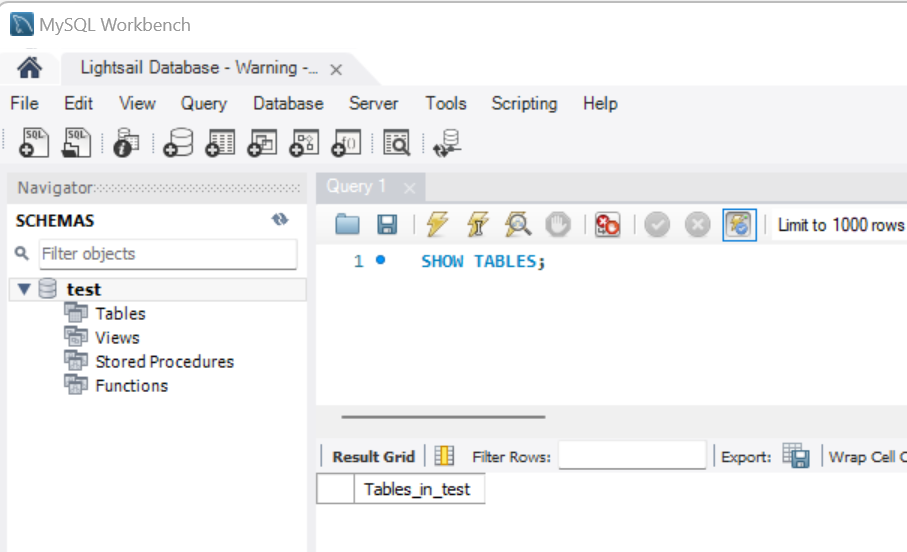Click the Filter Rows input box
This screenshot has width=907, height=552.
[x=632, y=455]
